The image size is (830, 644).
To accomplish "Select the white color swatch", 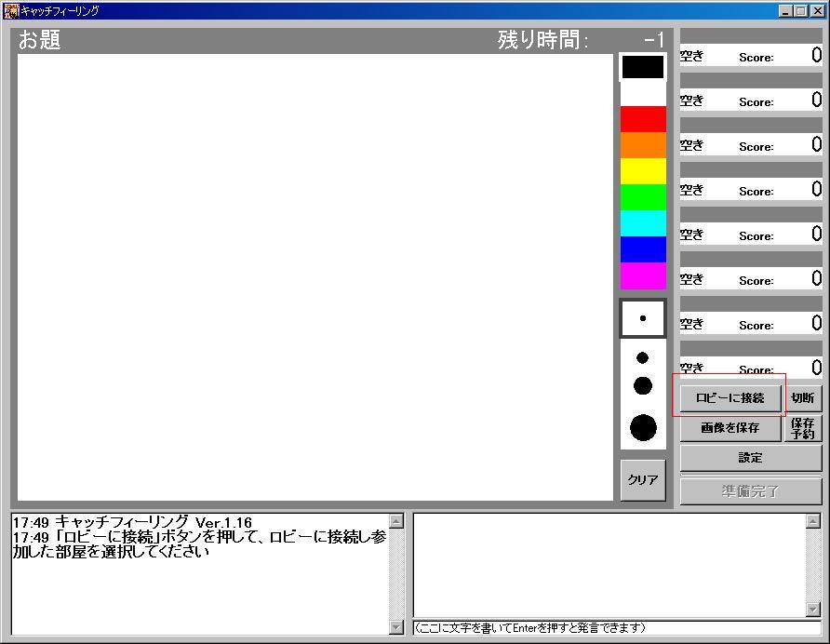I will click(x=643, y=93).
